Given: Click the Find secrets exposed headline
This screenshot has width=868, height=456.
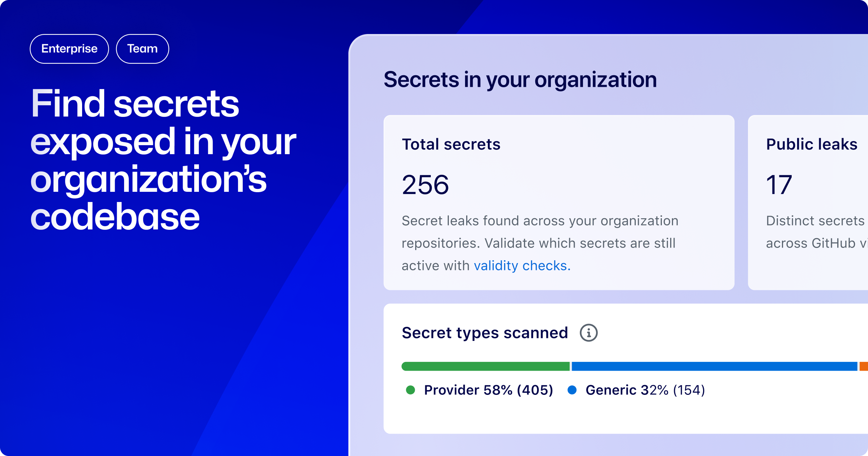Looking at the screenshot, I should pos(163,159).
